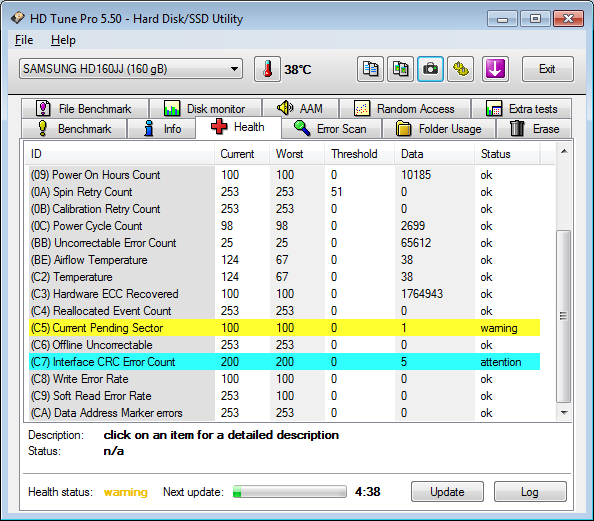This screenshot has width=594, height=521.
Task: Select the (C8) Write Error Rate row
Action: click(x=284, y=379)
